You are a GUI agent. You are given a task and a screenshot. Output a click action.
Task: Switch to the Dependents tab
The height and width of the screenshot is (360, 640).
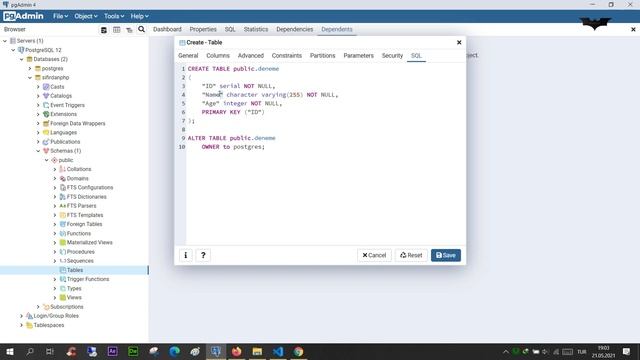(x=337, y=29)
